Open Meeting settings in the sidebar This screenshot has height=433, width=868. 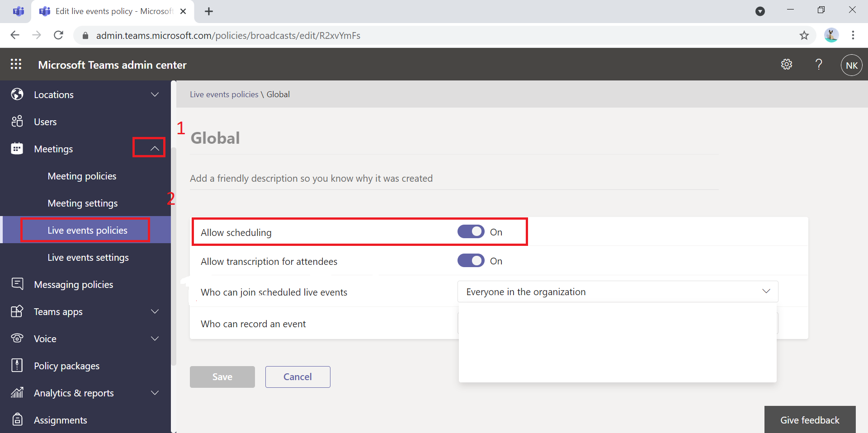[x=83, y=203]
